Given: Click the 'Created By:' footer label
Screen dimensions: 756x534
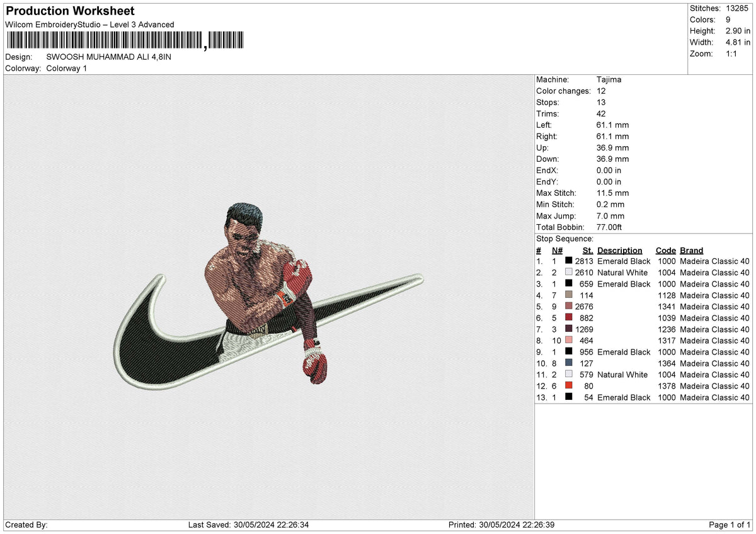Looking at the screenshot, I should 26,525.
